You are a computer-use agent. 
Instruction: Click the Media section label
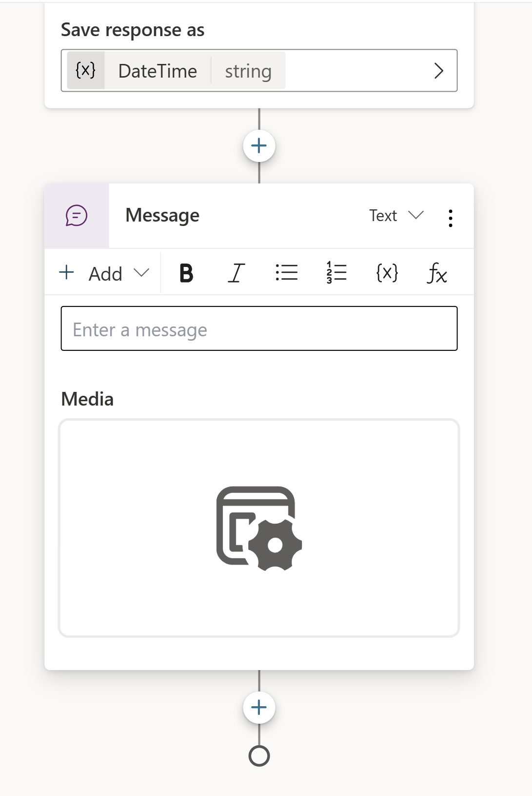point(87,399)
